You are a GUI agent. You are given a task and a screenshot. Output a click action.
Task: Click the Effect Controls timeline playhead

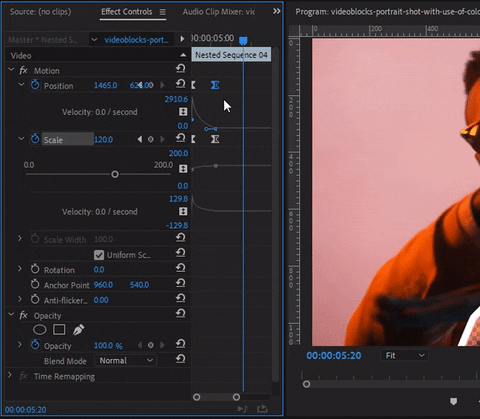click(x=243, y=41)
